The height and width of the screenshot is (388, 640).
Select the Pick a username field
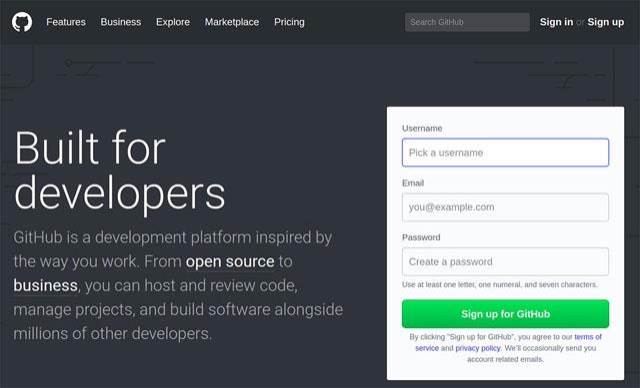[x=505, y=153]
